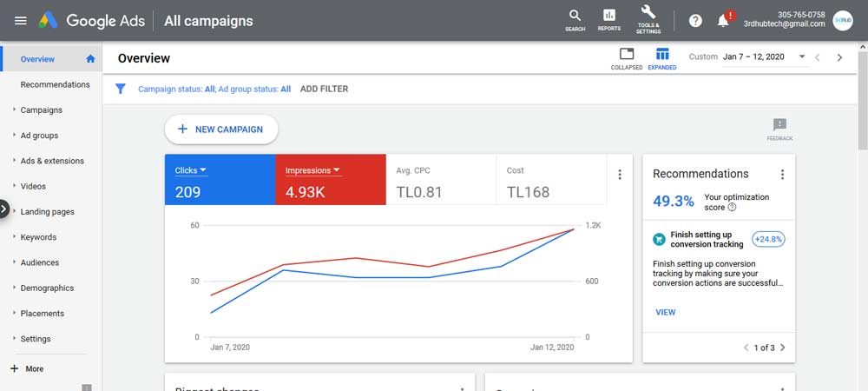Open the notifications bell
The image size is (868, 391).
[723, 21]
